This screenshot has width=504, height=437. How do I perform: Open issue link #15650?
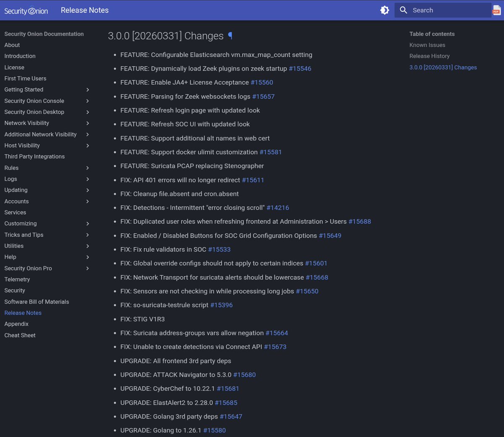click(307, 291)
